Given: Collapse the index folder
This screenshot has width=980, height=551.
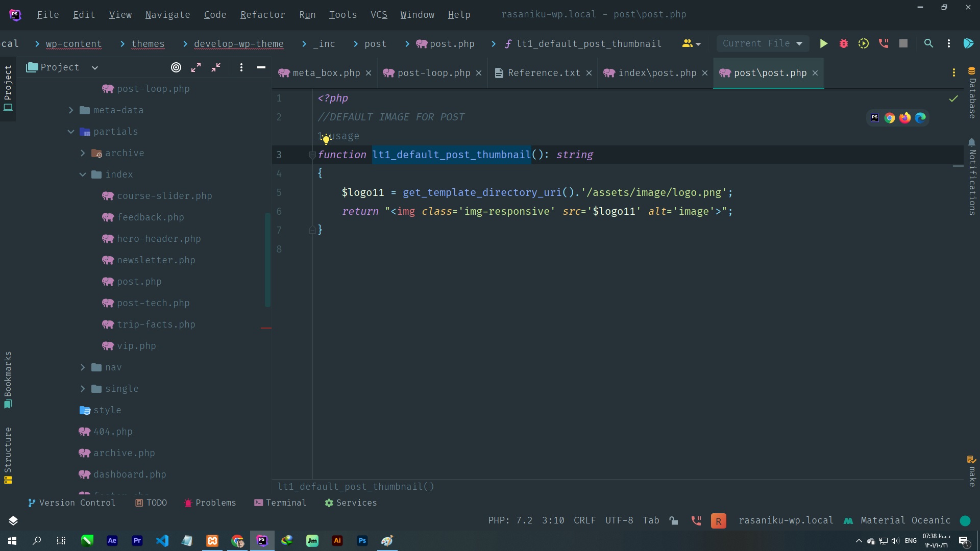Looking at the screenshot, I should 83,174.
